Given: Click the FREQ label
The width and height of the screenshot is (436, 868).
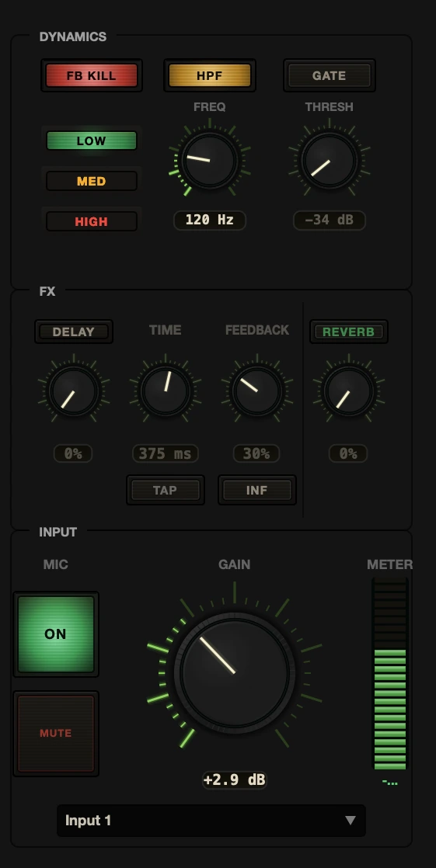Looking at the screenshot, I should point(209,107).
